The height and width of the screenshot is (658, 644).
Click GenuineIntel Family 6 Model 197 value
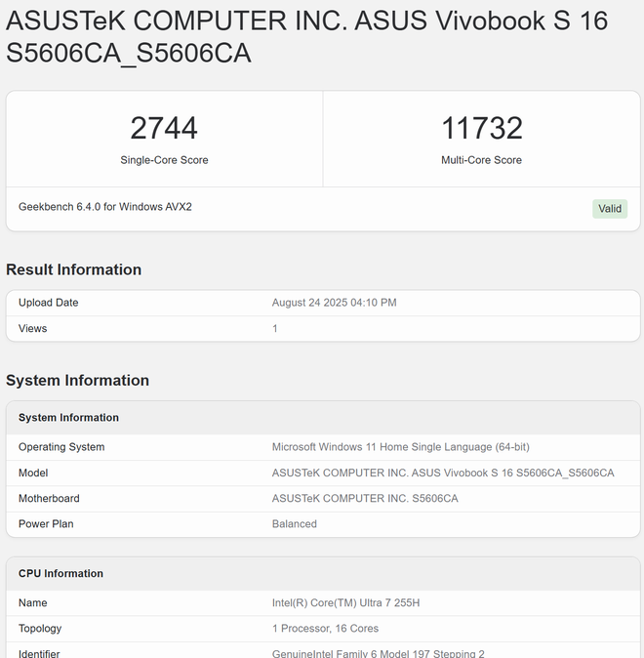point(378,653)
